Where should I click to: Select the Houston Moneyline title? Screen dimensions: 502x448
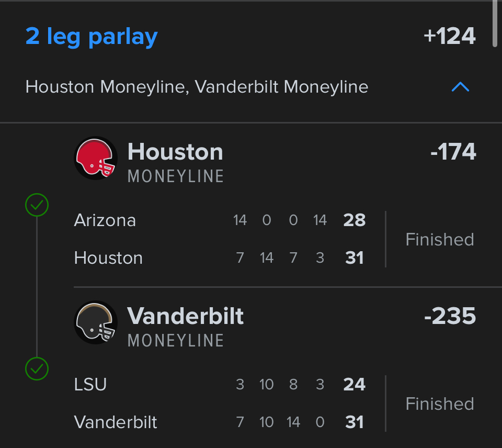(x=175, y=152)
